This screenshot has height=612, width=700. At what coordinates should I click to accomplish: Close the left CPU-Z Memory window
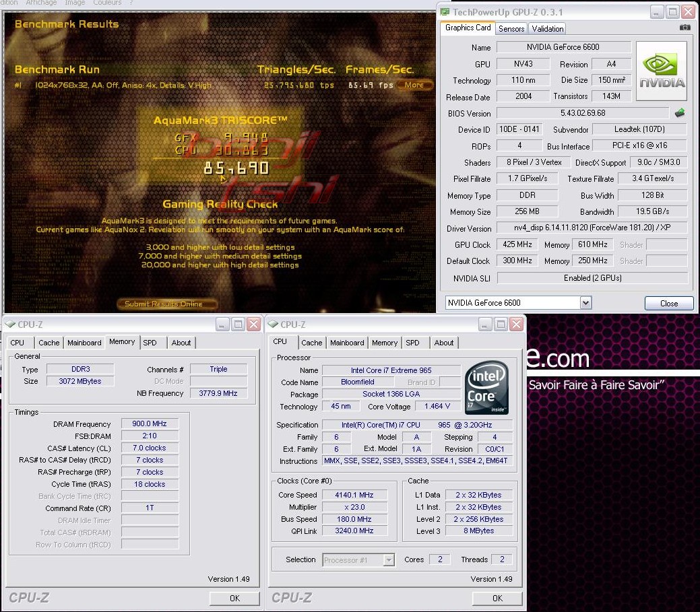(x=253, y=325)
